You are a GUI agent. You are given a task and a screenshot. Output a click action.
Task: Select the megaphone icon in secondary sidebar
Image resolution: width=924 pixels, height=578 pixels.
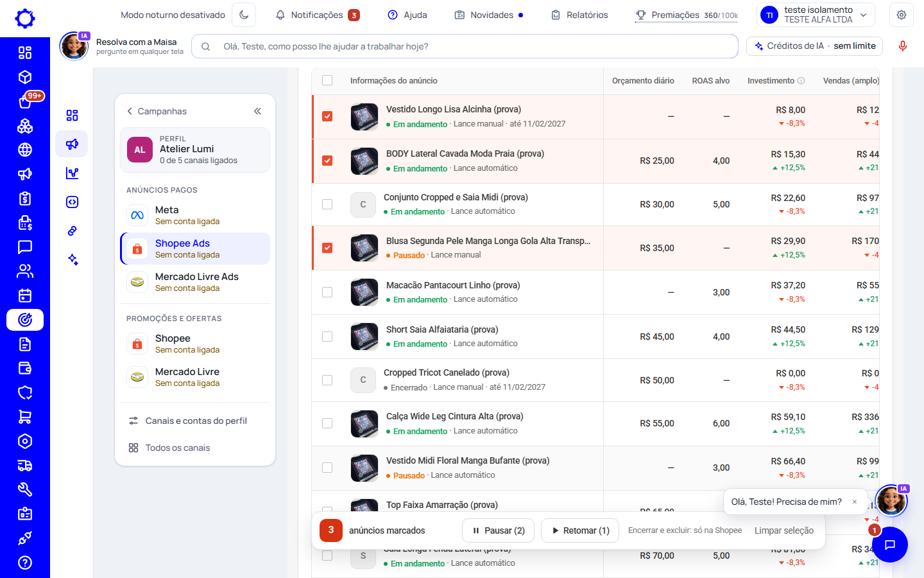coord(72,144)
